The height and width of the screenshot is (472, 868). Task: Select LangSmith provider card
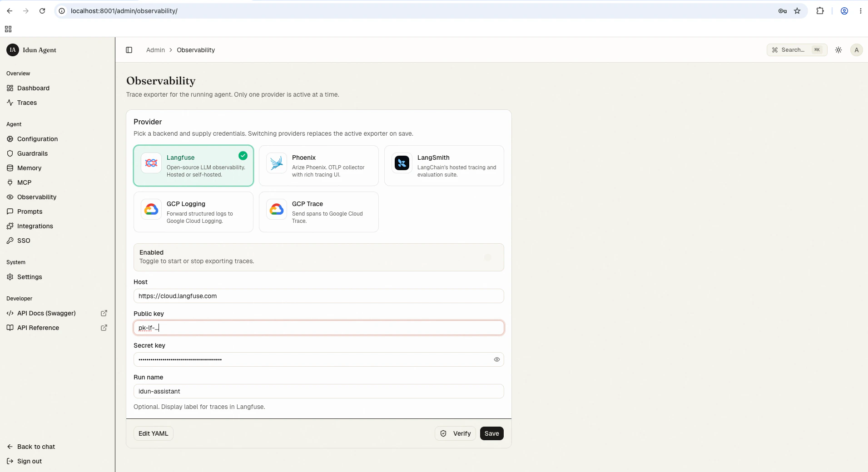click(x=444, y=166)
